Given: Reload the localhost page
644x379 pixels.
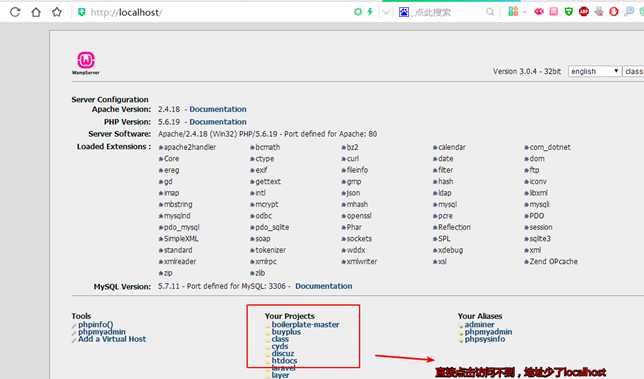Looking at the screenshot, I should [x=15, y=12].
